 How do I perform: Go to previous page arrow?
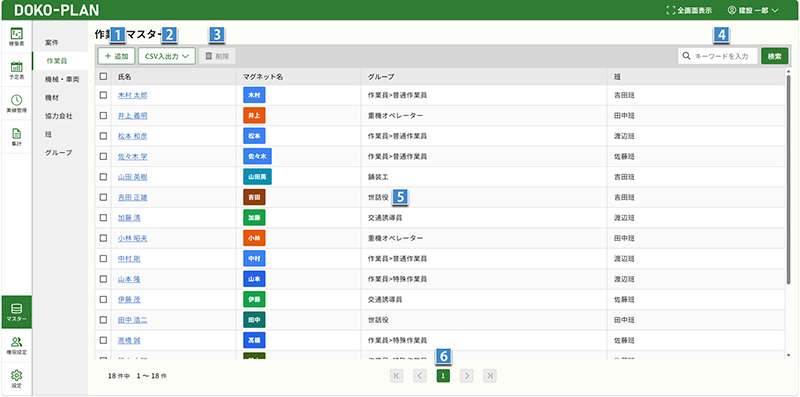tap(420, 376)
